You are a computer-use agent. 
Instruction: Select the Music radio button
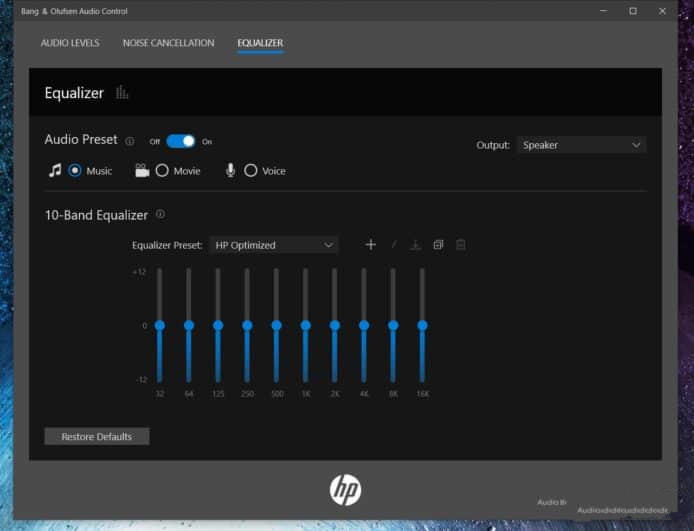pos(75,171)
